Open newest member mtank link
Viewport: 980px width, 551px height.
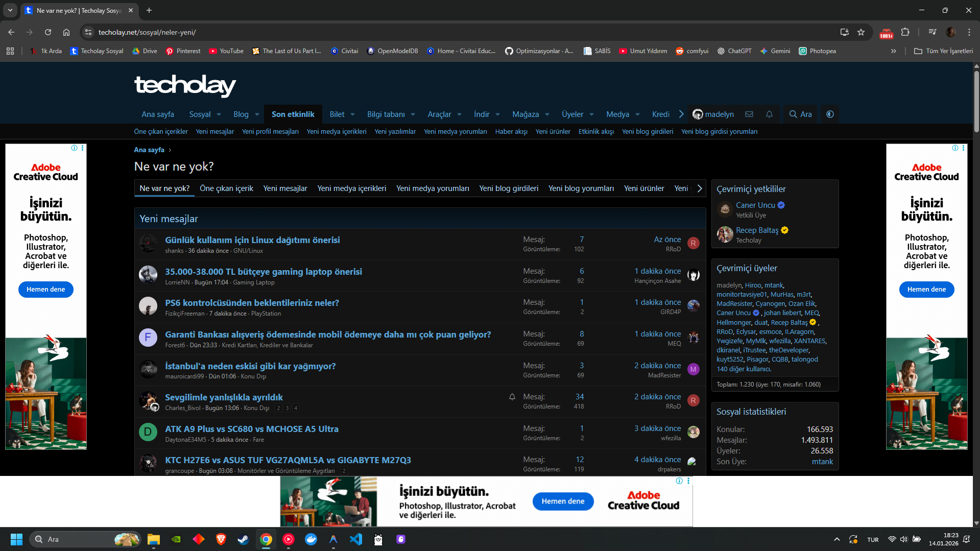(x=822, y=462)
